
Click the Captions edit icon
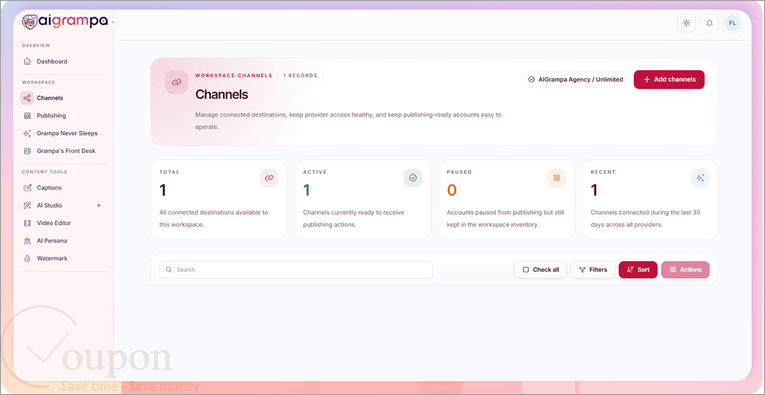(x=27, y=188)
